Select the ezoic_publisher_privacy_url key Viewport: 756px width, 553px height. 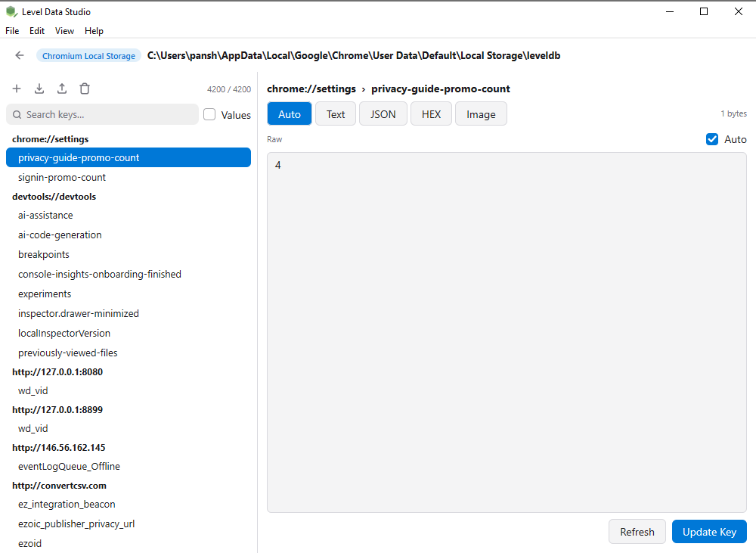pos(129,524)
